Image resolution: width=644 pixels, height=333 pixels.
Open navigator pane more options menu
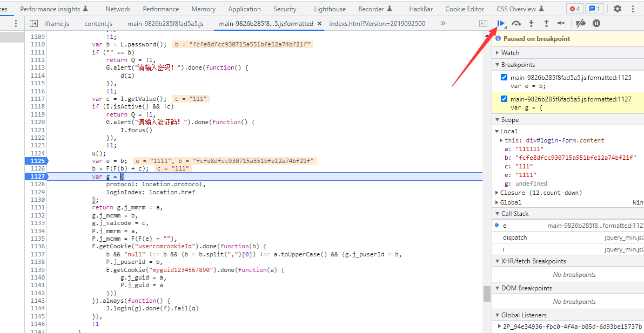point(16,23)
